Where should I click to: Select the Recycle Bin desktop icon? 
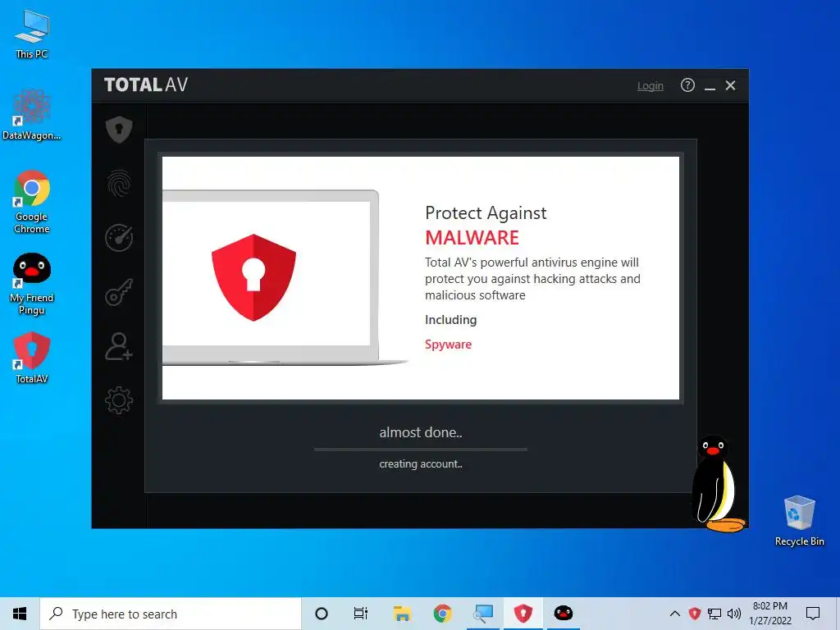(x=799, y=521)
